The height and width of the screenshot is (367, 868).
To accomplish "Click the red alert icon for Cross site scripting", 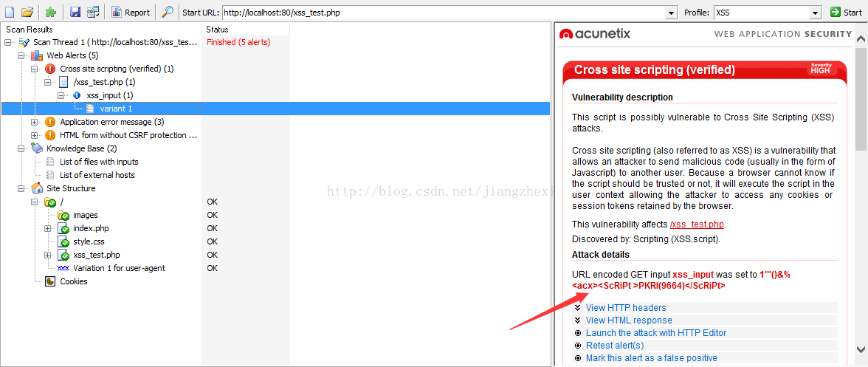I will click(50, 69).
